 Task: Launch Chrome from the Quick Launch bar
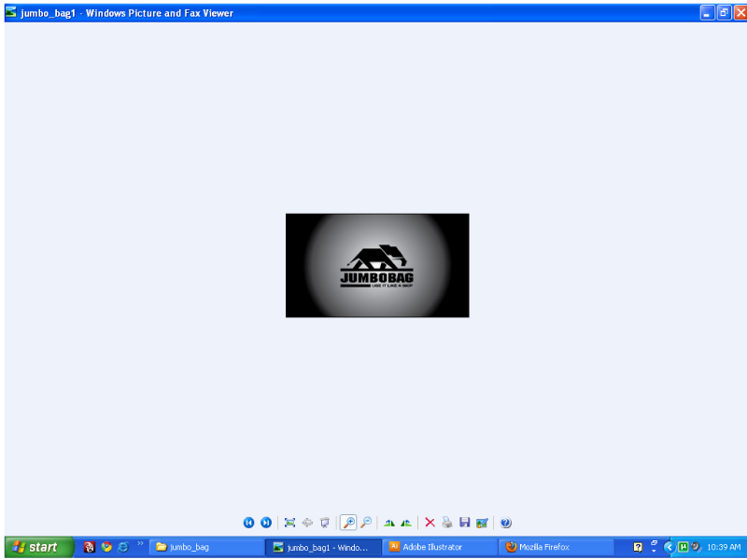tap(106, 547)
